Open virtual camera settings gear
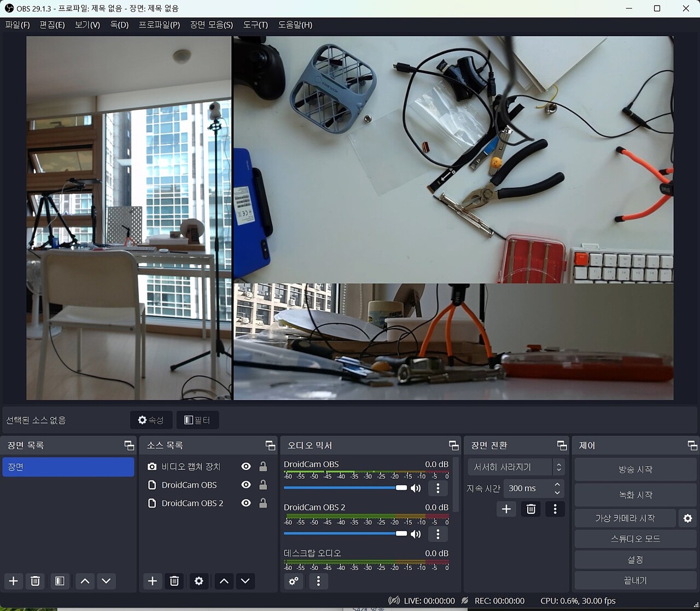The image size is (700, 611). 687,518
